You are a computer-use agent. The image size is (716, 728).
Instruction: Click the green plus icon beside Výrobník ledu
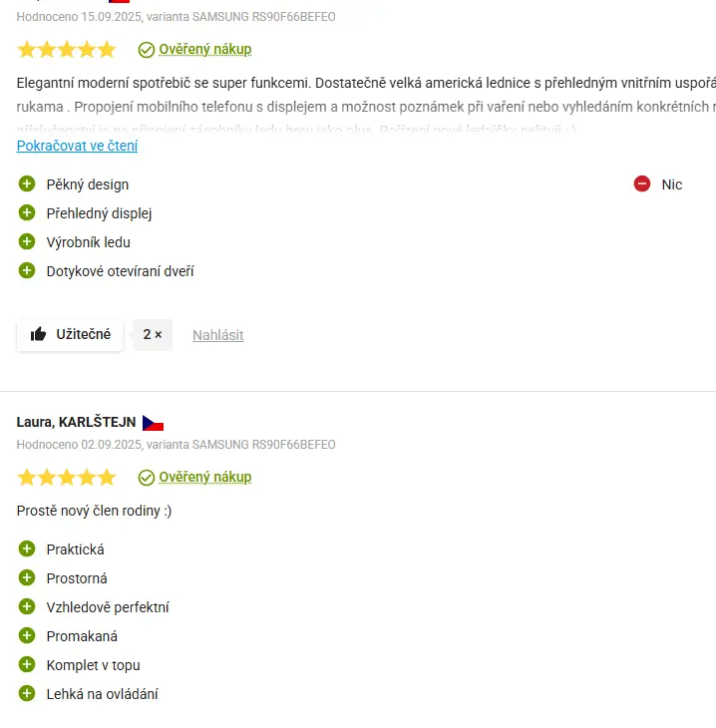pyautogui.click(x=27, y=242)
